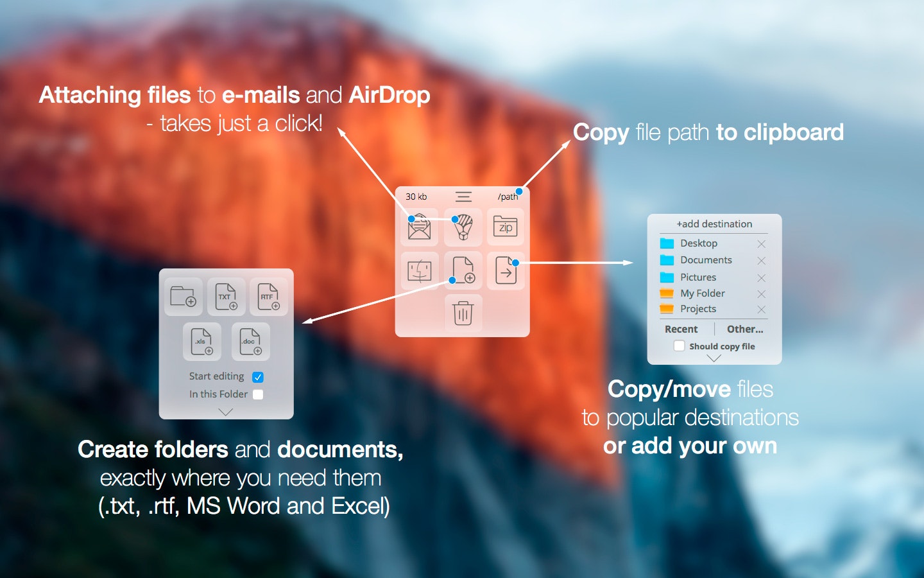Remove Projects destination with its X
Image resolution: width=924 pixels, height=578 pixels.
point(762,310)
